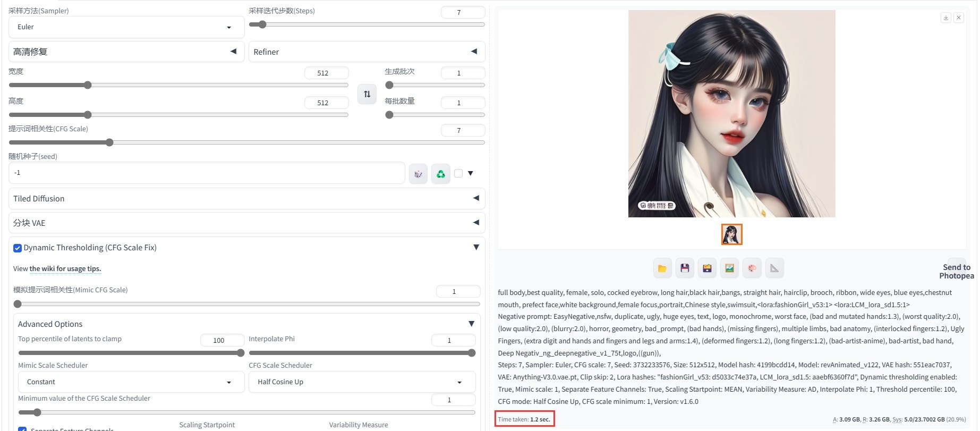Viewport: 980px width, 431px height.
Task: Send image to img2img picture icon
Action: 730,268
